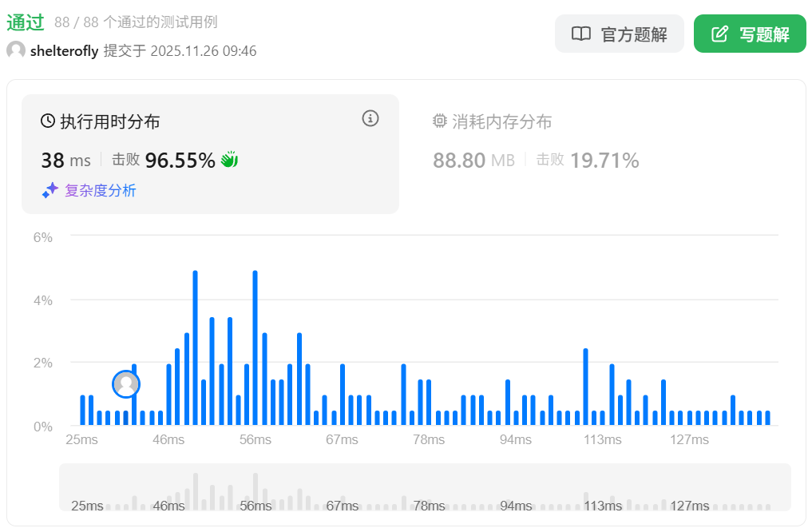Open 官方题解 official solution
Viewport: 812px width, 532px height.
[x=620, y=34]
